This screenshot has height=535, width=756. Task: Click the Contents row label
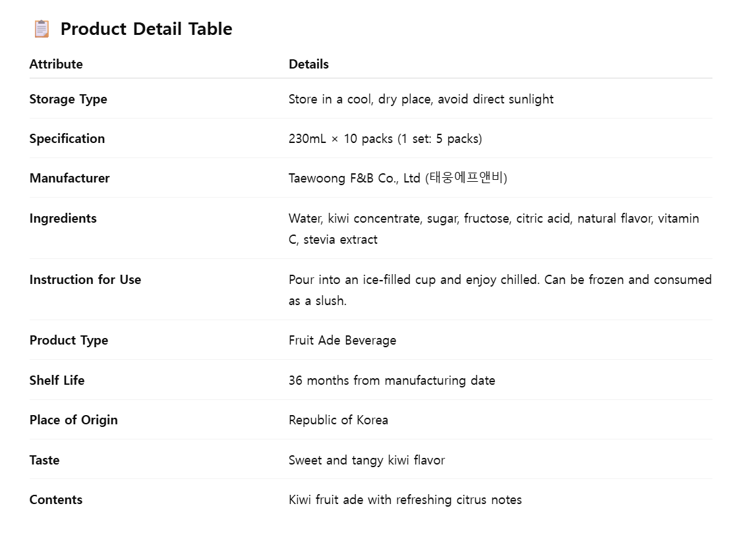56,499
